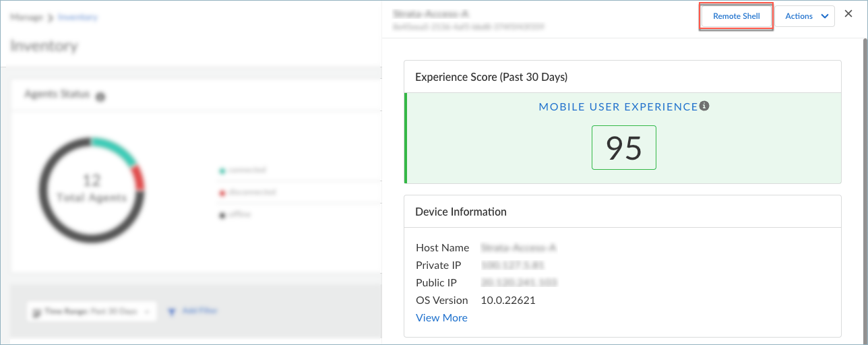Click the funnel filter icon
868x345 pixels.
172,311
